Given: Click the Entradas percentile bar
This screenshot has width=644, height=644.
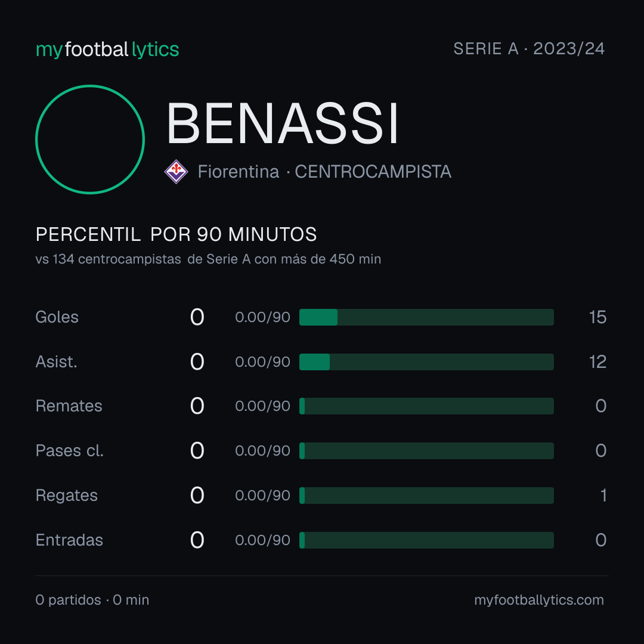Looking at the screenshot, I should click(426, 540).
